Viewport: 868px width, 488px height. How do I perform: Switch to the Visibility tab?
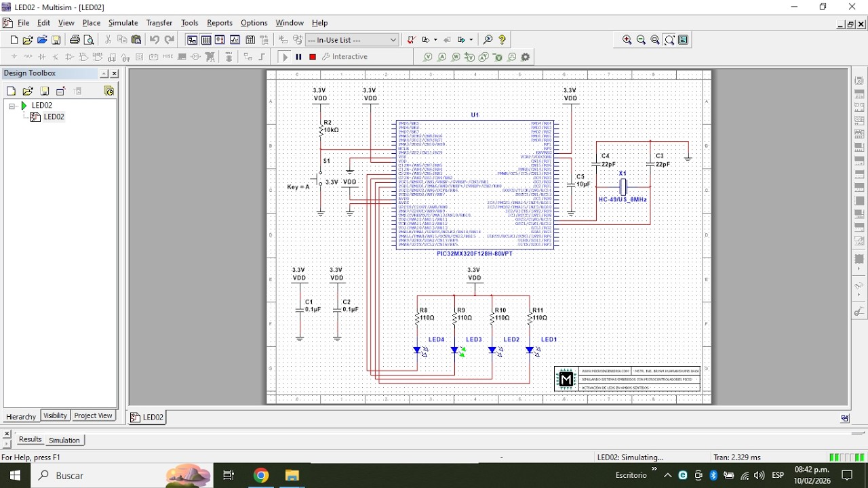coord(55,415)
